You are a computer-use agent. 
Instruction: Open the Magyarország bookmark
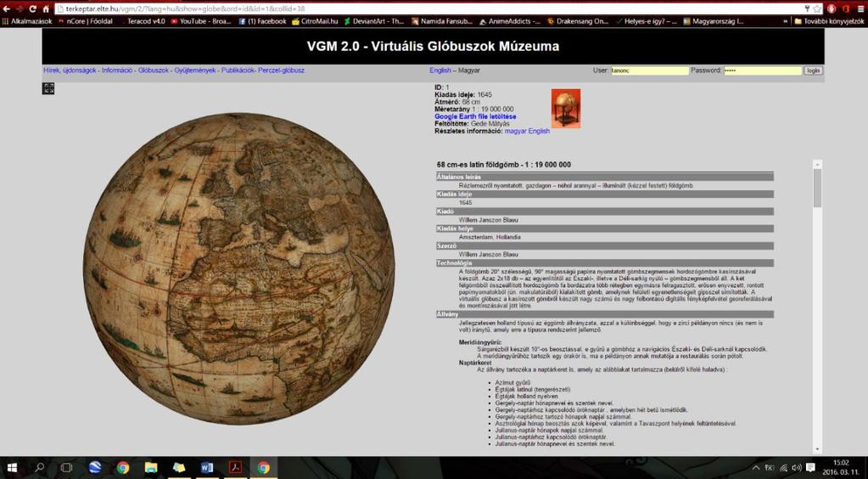point(714,21)
